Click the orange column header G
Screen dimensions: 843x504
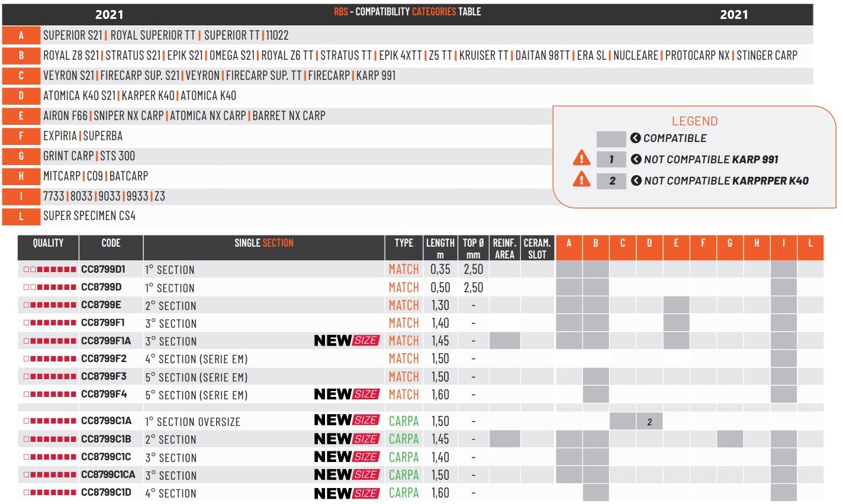pyautogui.click(x=730, y=248)
